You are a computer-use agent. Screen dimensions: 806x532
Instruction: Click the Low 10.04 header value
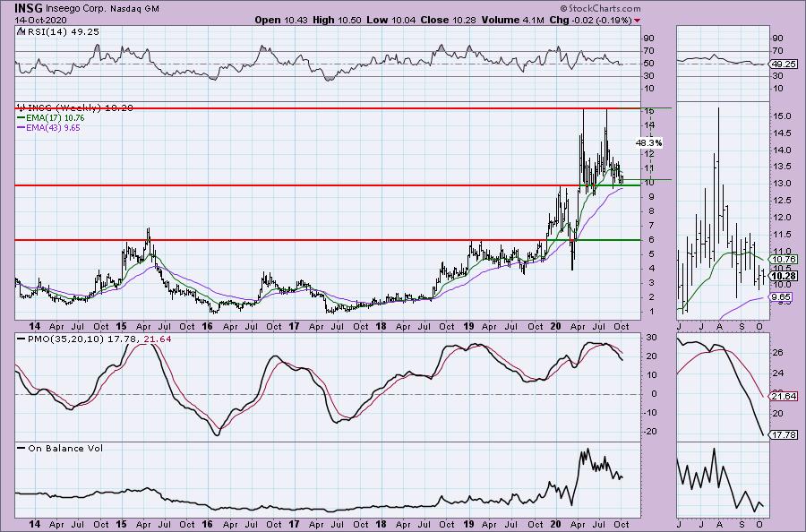[x=390, y=20]
